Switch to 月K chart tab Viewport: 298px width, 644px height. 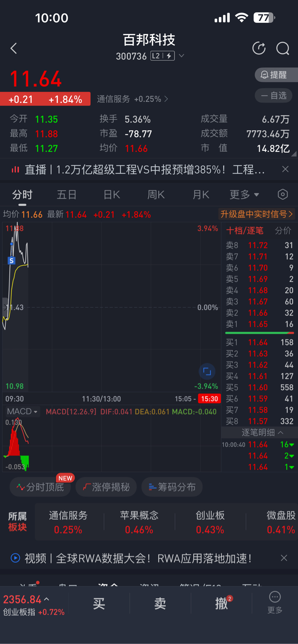point(201,195)
